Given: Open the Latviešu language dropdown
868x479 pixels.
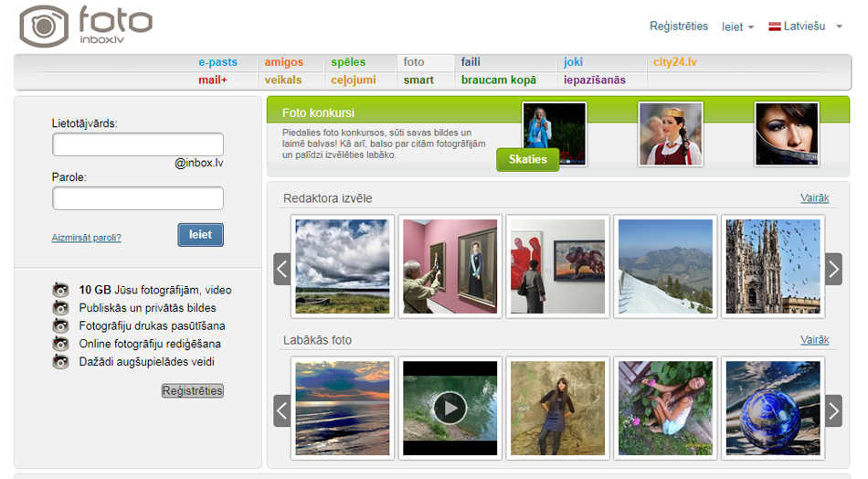Looking at the screenshot, I should (x=807, y=27).
